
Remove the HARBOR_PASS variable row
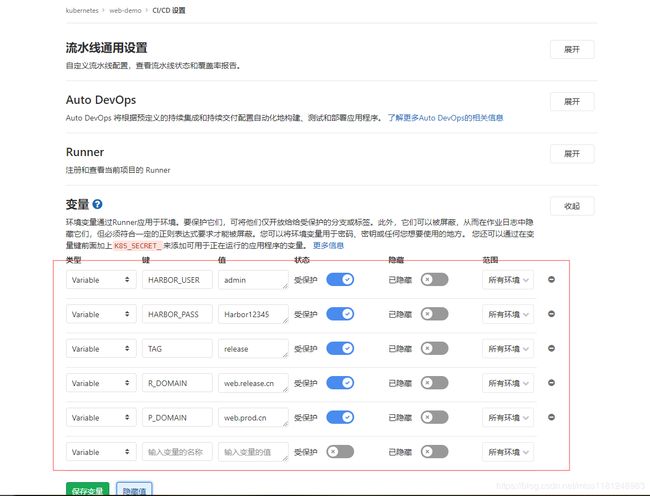click(551, 314)
